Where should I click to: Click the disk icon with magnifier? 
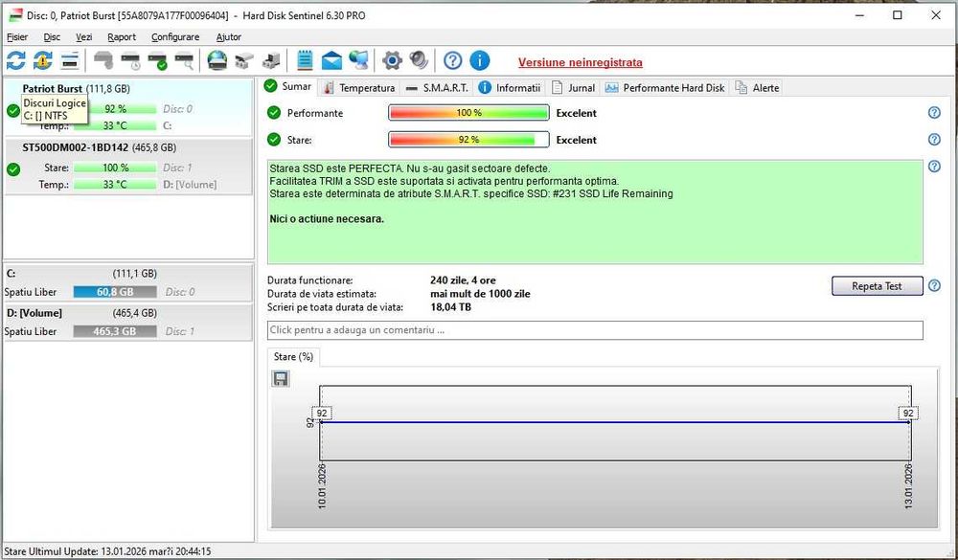tap(184, 60)
